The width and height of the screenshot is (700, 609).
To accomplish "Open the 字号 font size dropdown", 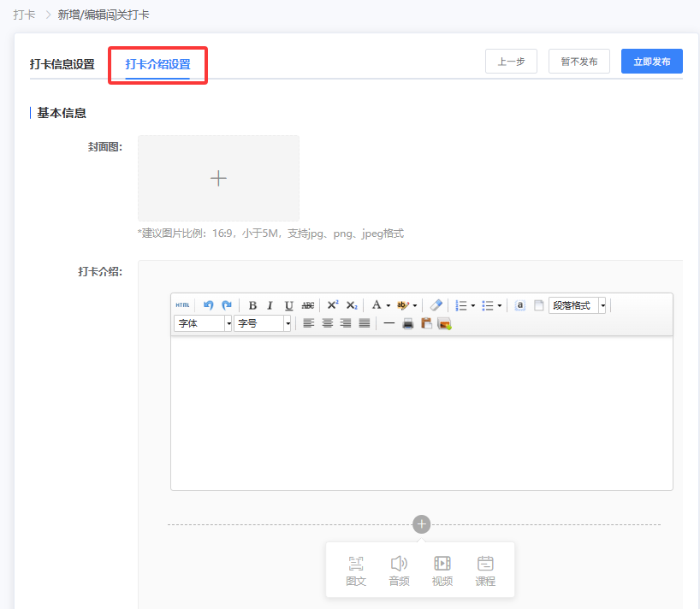I will tap(264, 323).
